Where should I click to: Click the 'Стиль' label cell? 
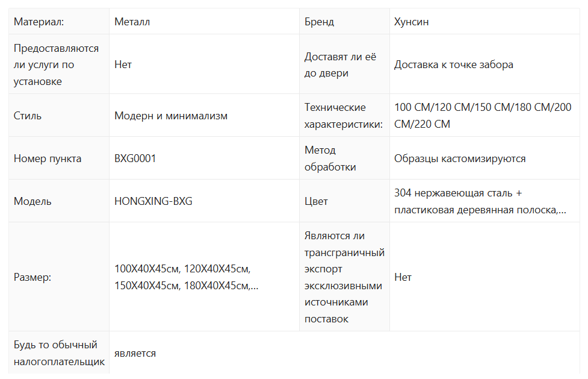(x=28, y=116)
